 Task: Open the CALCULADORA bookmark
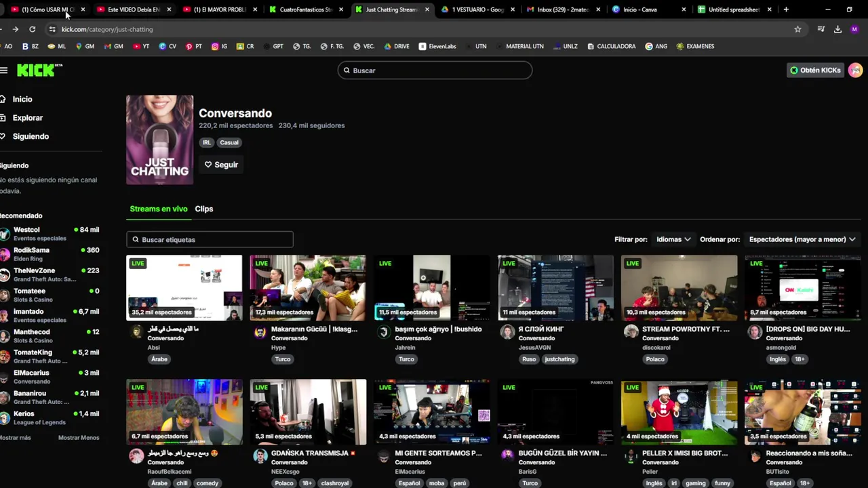point(611,46)
